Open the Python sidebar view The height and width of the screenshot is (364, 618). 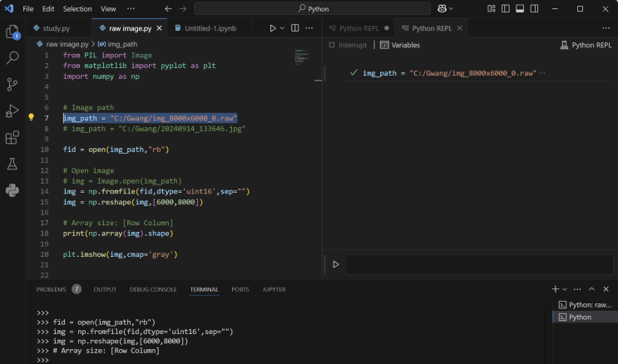click(x=12, y=190)
